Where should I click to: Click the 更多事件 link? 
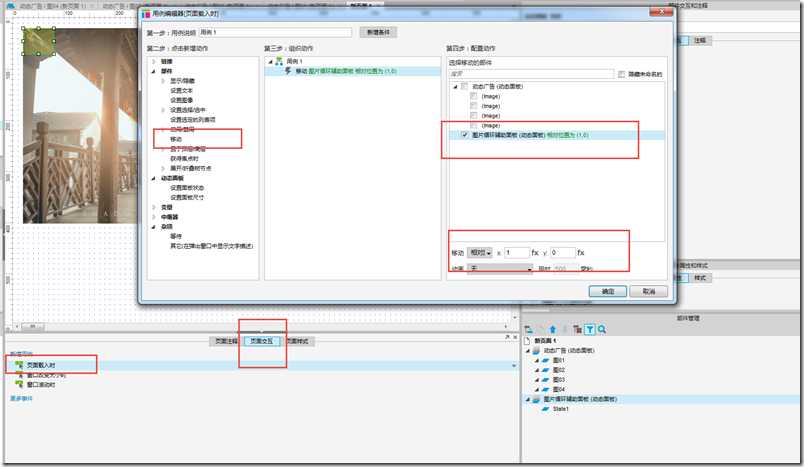coord(22,398)
